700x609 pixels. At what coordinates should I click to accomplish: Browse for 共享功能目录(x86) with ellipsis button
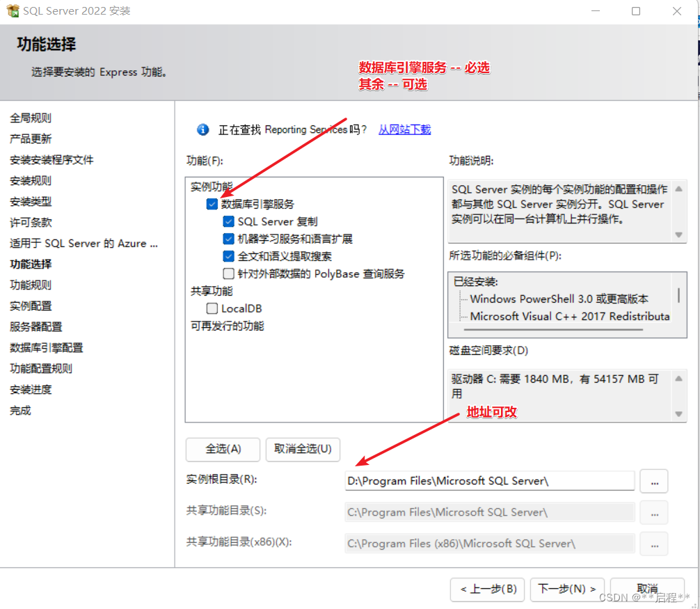click(x=654, y=544)
